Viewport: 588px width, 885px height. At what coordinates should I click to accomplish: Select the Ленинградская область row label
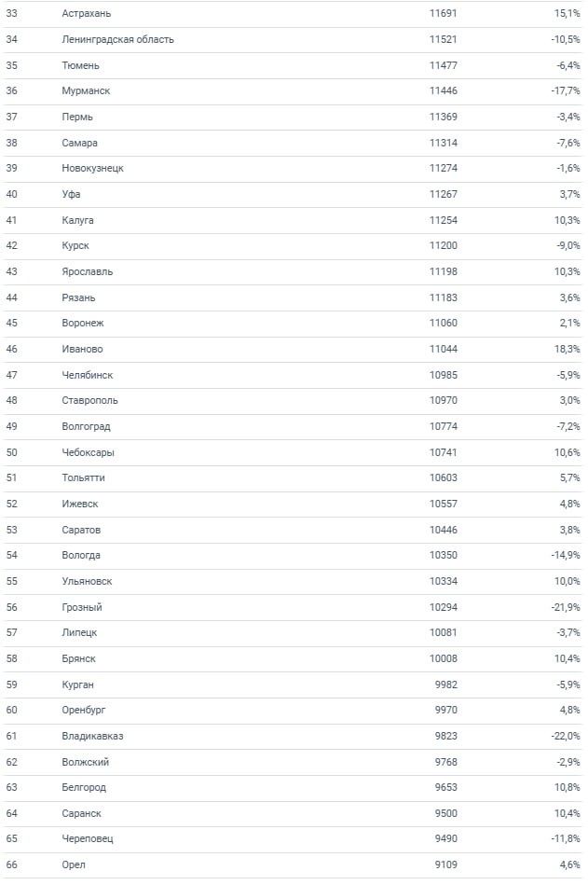point(117,40)
